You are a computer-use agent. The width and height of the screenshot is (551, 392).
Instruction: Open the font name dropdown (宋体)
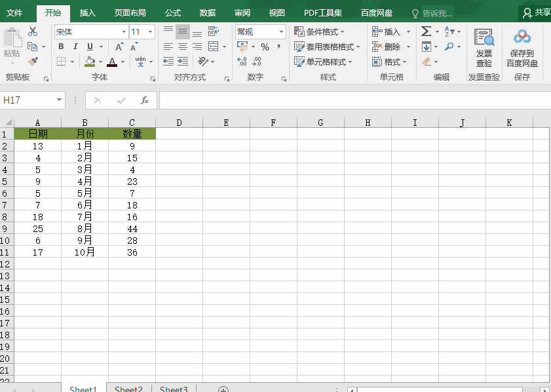coord(124,31)
